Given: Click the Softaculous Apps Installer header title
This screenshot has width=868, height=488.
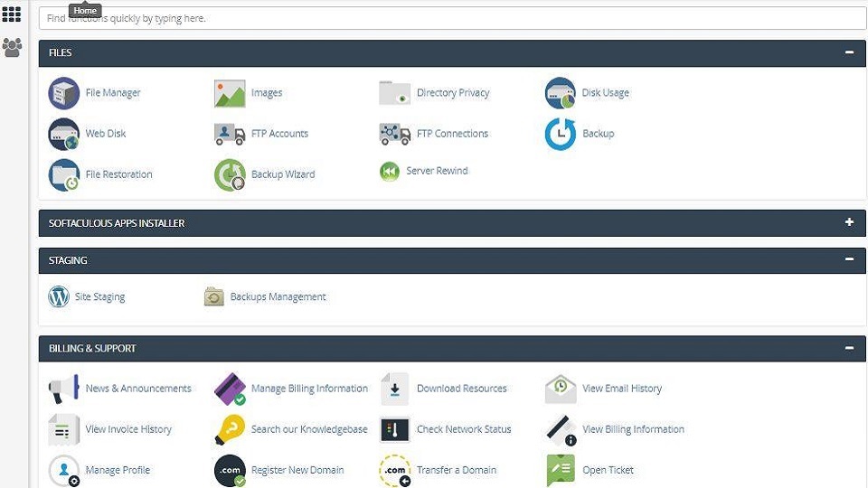Looking at the screenshot, I should pos(117,223).
